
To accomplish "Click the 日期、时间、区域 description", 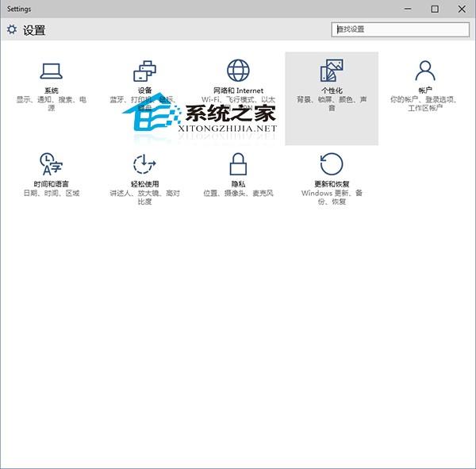I will (x=52, y=193).
